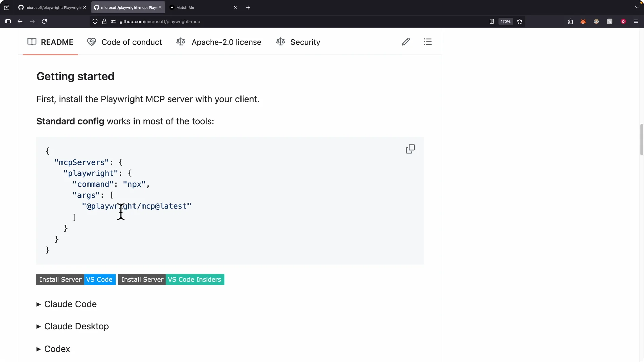This screenshot has height=362, width=644.
Task: Click the Getting started heading
Action: (x=75, y=76)
